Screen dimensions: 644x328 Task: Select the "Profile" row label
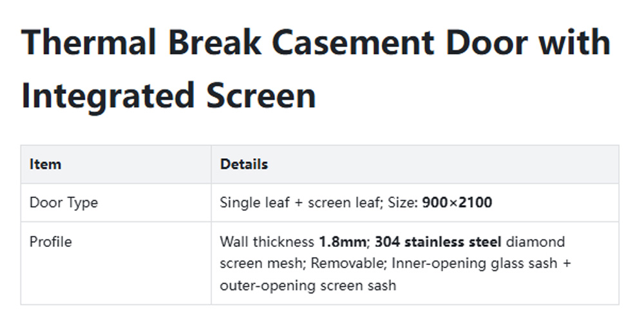[x=50, y=242]
